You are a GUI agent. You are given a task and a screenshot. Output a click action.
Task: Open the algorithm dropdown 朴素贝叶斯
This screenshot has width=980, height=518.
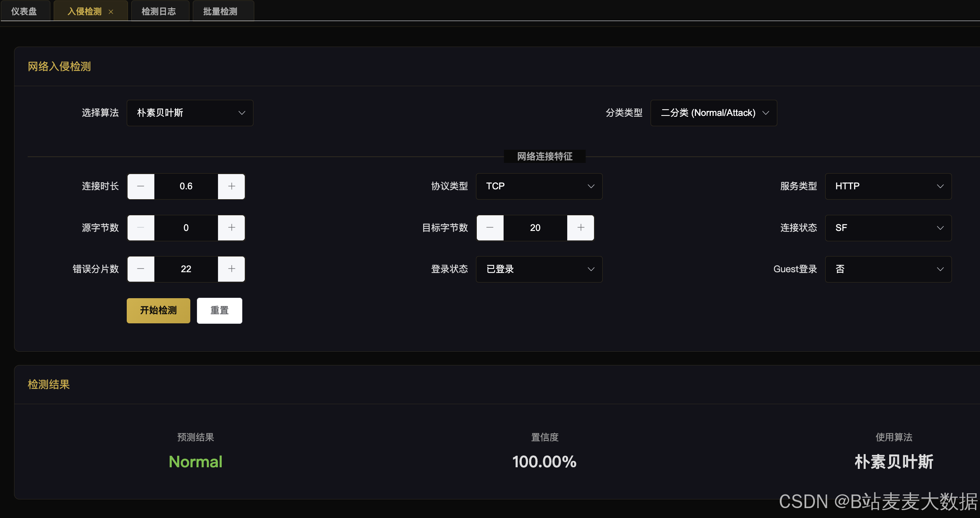point(190,113)
